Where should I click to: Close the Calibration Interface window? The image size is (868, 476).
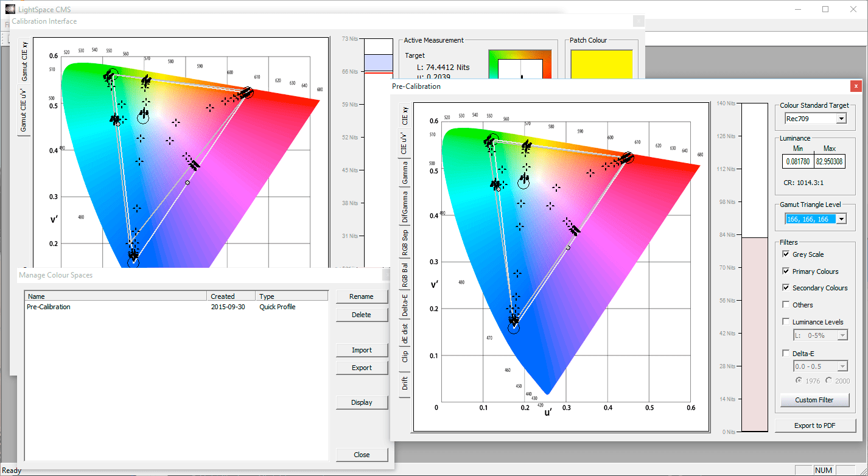pyautogui.click(x=638, y=21)
